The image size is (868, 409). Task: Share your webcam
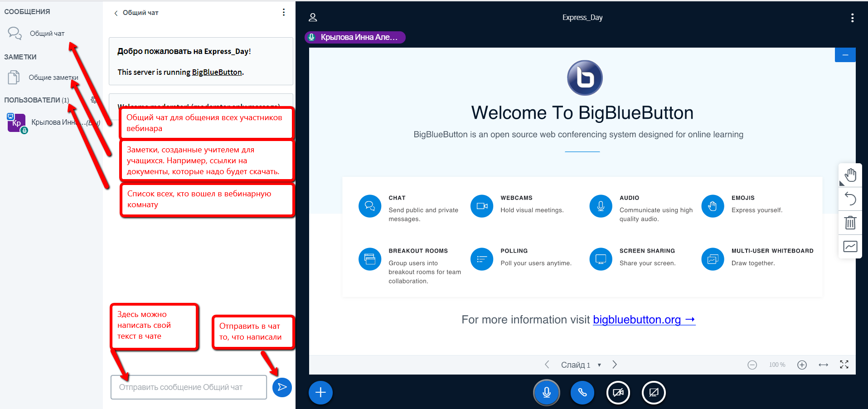click(618, 393)
